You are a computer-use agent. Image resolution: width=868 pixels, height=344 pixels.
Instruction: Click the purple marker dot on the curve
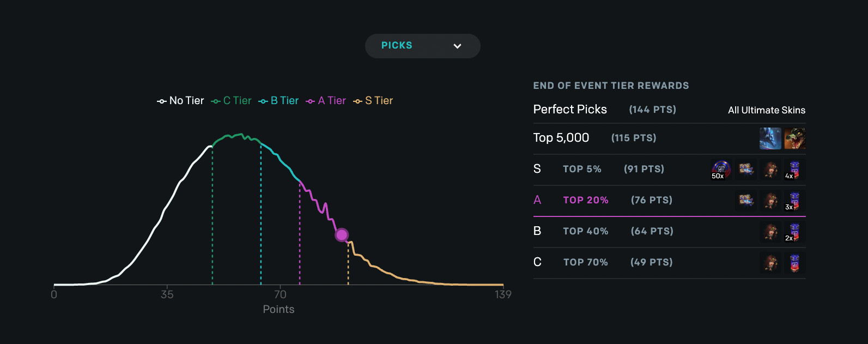click(342, 235)
